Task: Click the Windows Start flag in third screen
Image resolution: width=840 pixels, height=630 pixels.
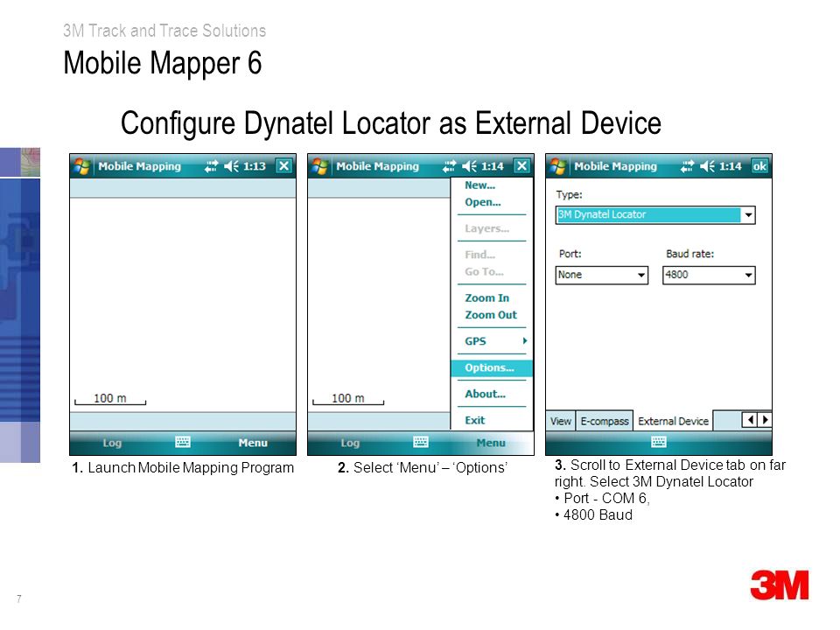Action: [558, 166]
